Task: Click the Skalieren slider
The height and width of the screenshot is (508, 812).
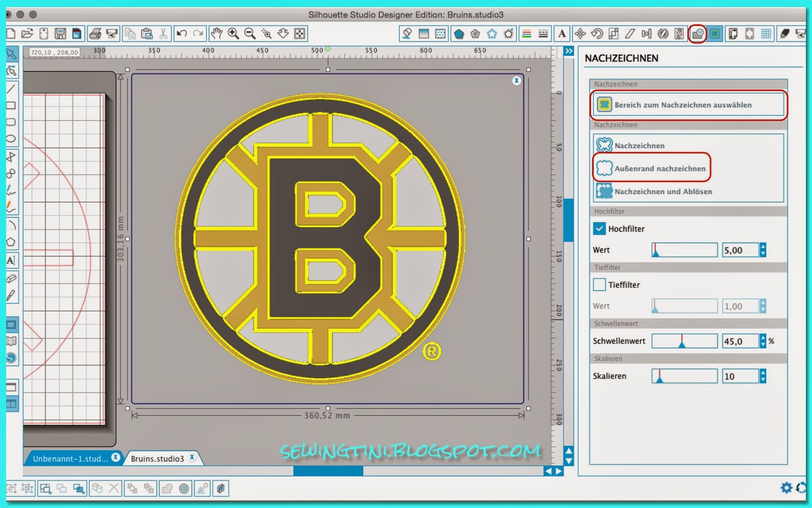Action: [x=685, y=376]
